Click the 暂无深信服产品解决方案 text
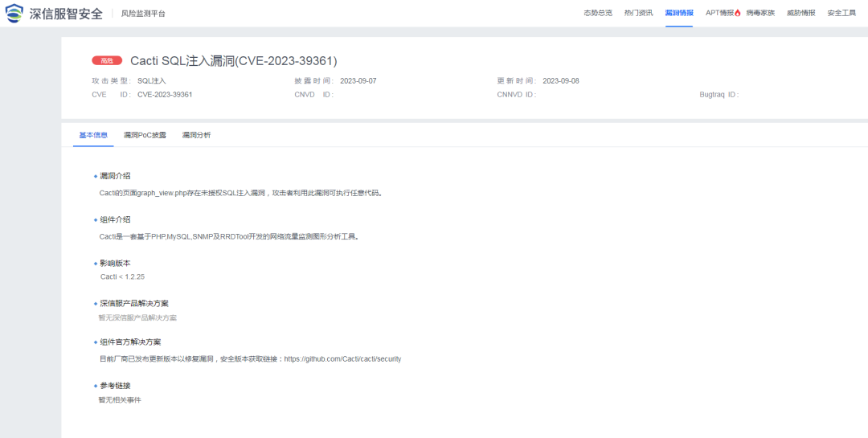Screen dimensions: 868x438 pos(138,317)
